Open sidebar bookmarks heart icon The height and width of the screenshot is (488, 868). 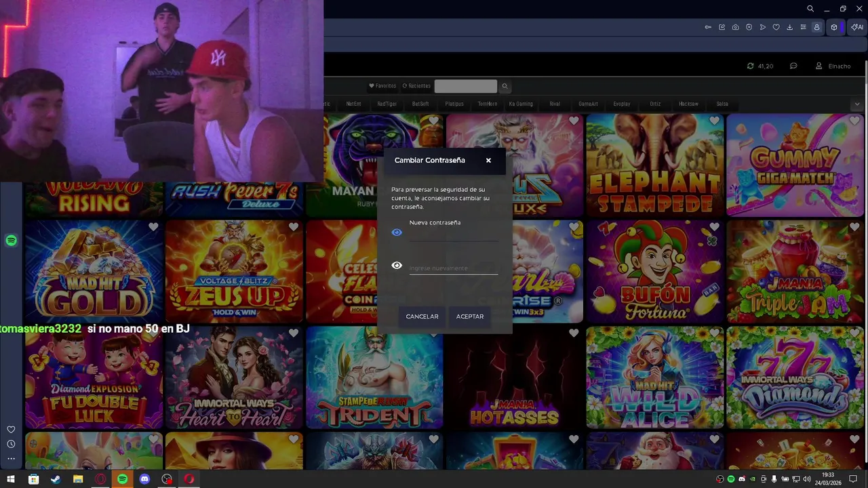(x=11, y=429)
